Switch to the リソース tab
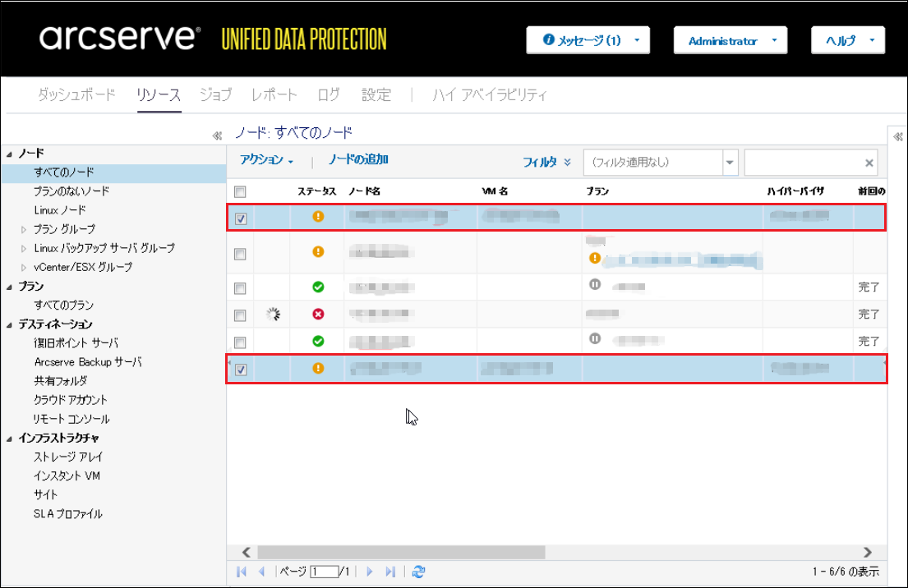The image size is (908, 588). [159, 94]
